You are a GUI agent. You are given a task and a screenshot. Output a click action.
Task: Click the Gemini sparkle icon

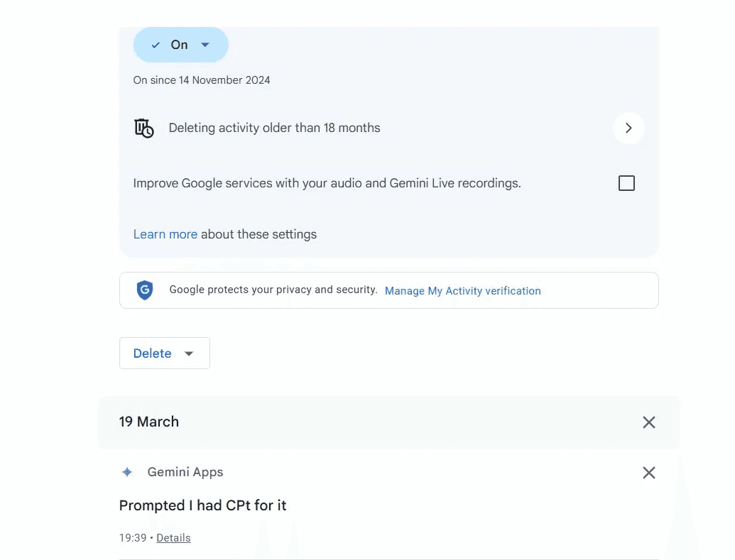pyautogui.click(x=127, y=472)
